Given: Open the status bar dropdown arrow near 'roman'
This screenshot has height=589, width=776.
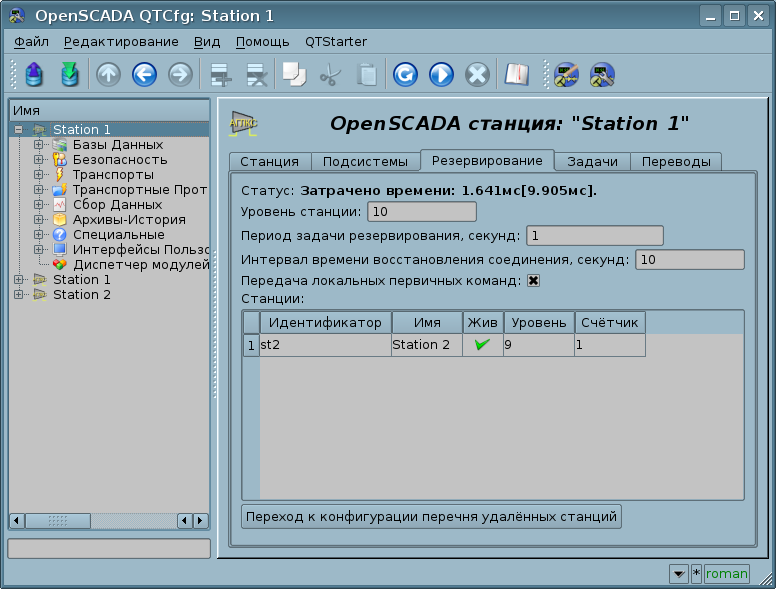Looking at the screenshot, I should tap(679, 574).
